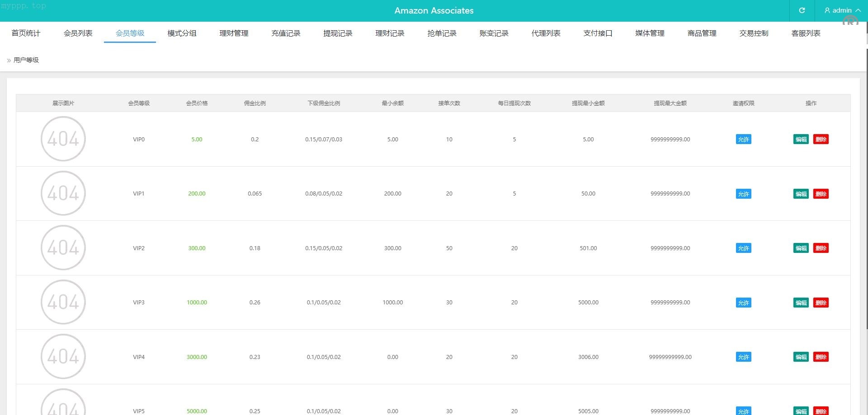Toggle invite permission 允许 for VIP4
Viewport: 868px width, 415px height.
coord(743,357)
